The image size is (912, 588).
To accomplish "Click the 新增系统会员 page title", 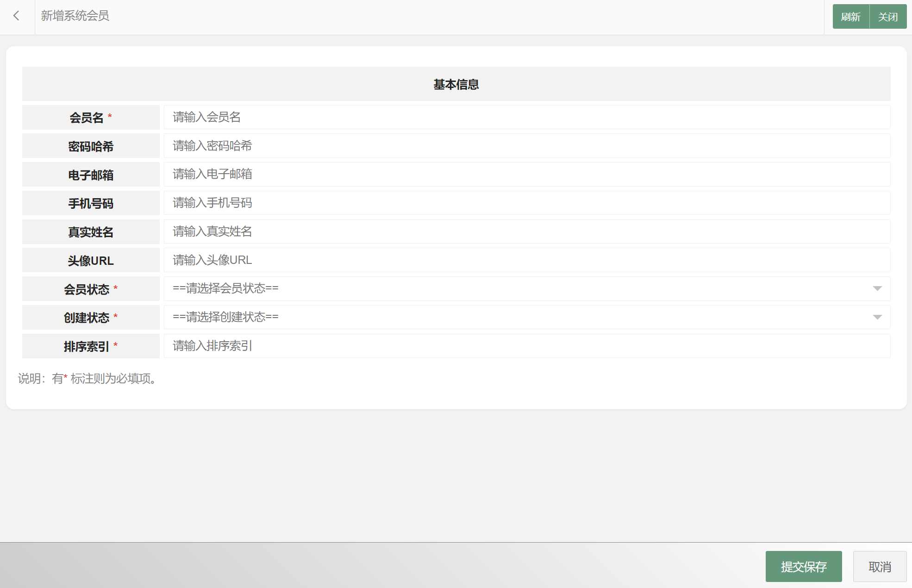I will [75, 16].
